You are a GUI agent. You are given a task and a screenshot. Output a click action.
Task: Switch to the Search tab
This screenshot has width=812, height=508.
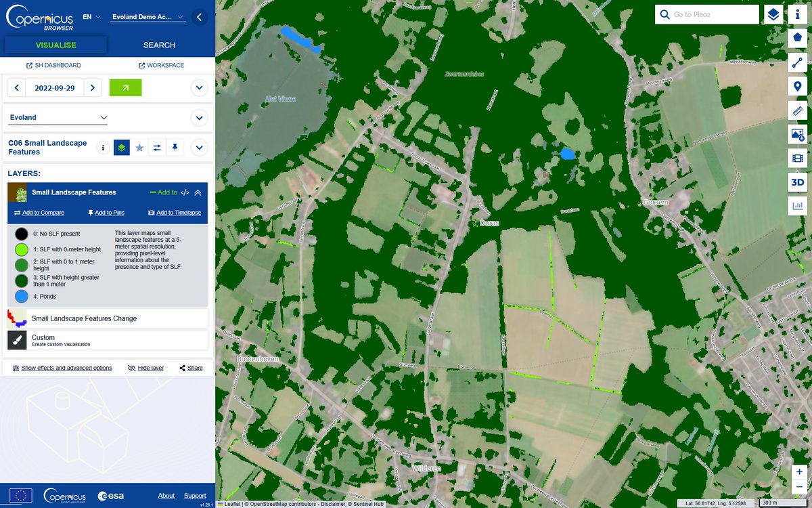click(159, 45)
